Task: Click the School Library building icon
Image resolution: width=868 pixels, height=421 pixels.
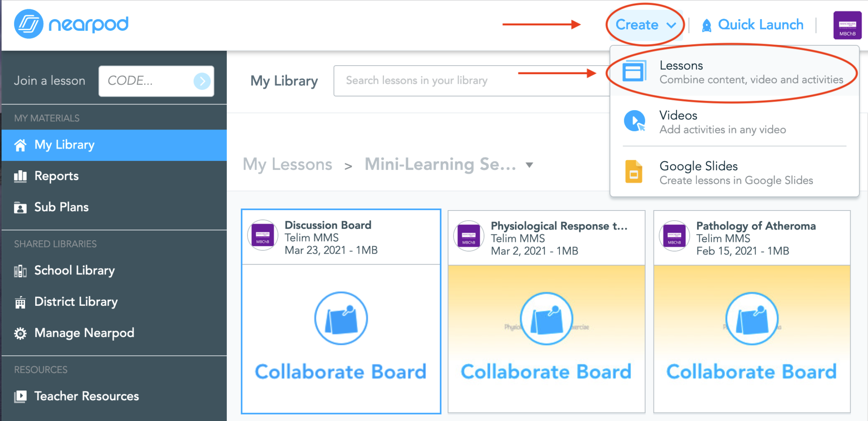Action: 20,270
